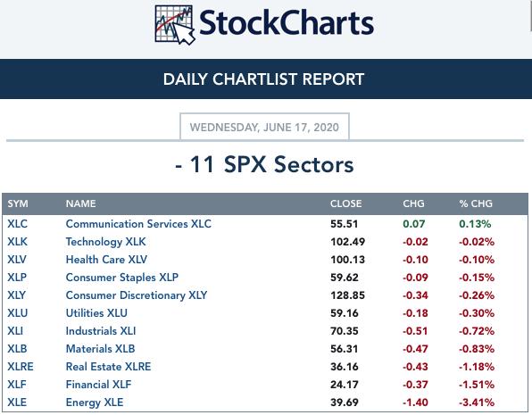Open Real Estate XLRE chart
Viewport: 532px width, 415px height.
108,367
